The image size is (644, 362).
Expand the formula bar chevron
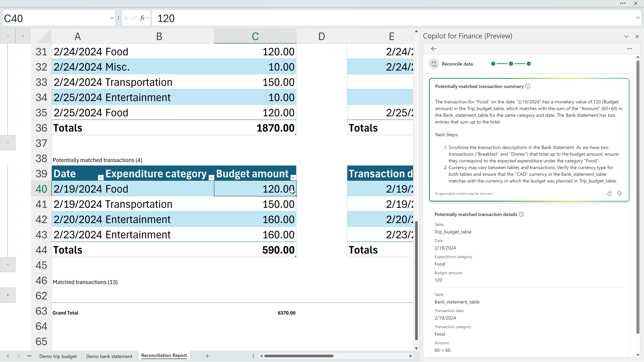[x=638, y=18]
